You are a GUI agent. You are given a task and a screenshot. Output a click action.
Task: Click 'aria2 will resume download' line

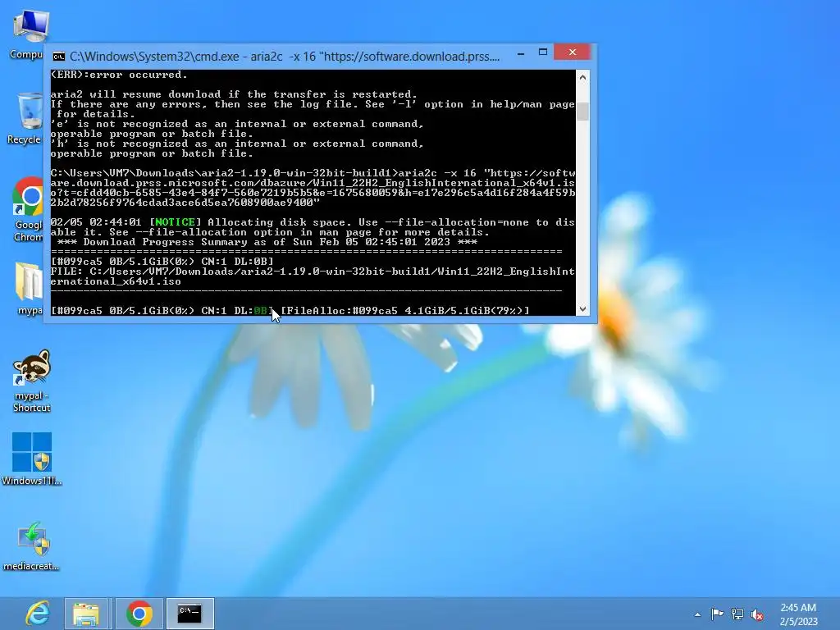coord(234,94)
